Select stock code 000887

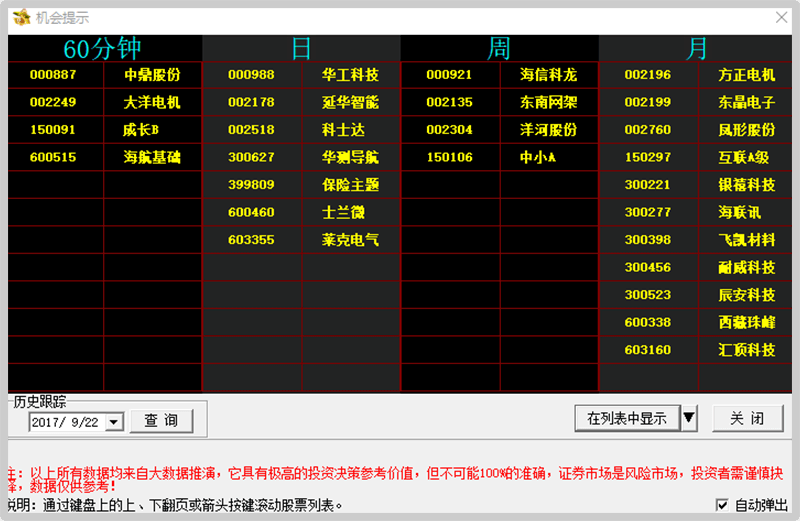(x=53, y=75)
